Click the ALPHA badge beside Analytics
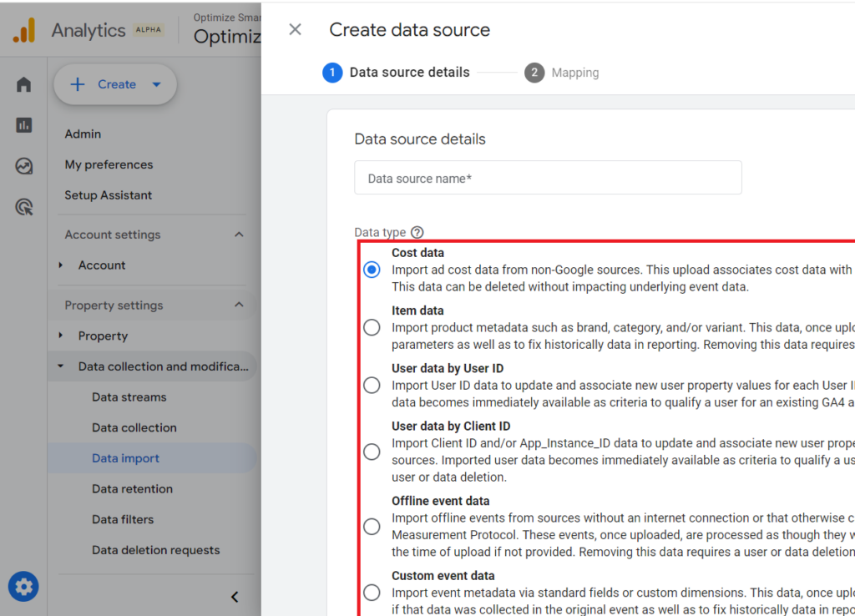Image resolution: width=855 pixels, height=616 pixels. click(x=149, y=30)
